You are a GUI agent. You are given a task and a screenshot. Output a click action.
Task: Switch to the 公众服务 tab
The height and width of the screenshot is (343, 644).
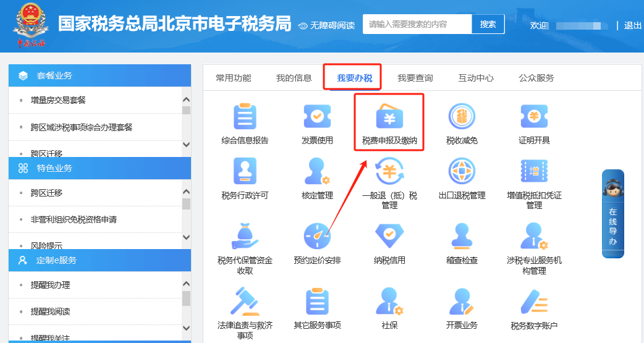click(x=536, y=78)
